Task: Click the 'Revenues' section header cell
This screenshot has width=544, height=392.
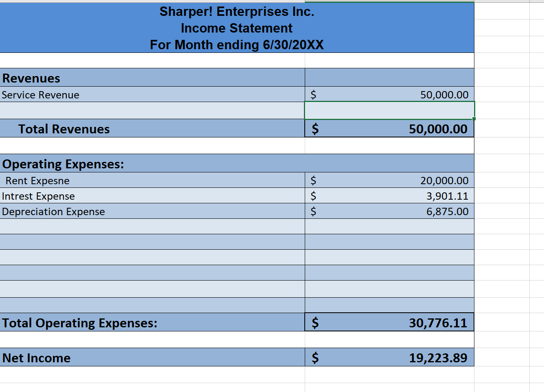Action: click(152, 77)
